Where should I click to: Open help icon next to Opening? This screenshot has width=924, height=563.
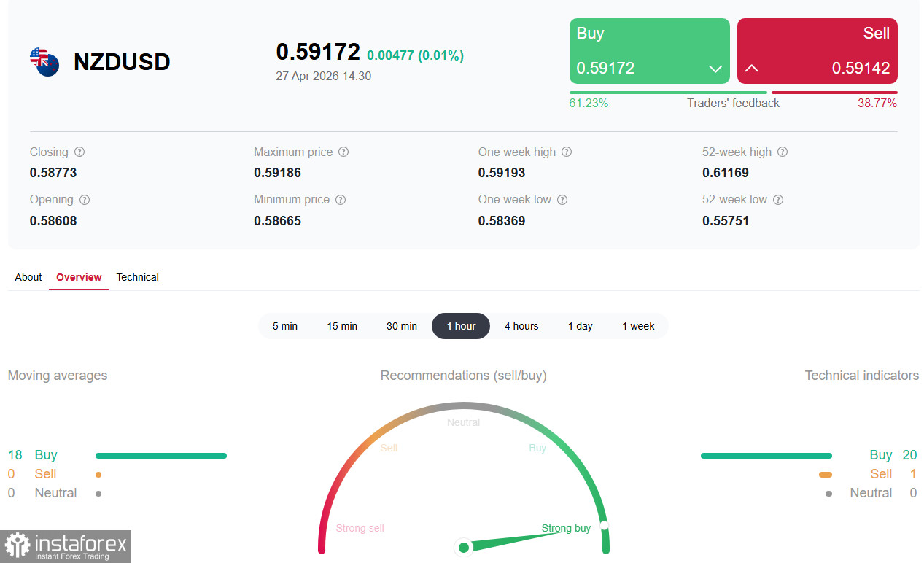pyautogui.click(x=85, y=200)
